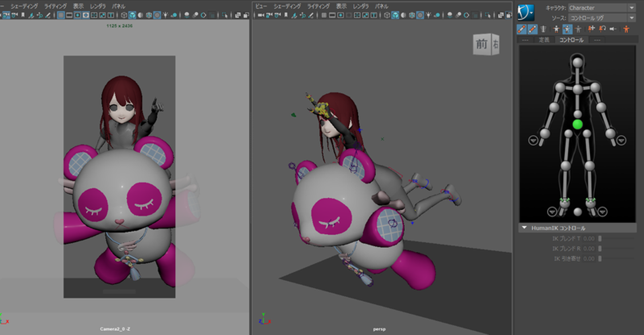644x335 pixels.
Task: Adjust the IK ブレンド T slider
Action: [600, 239]
